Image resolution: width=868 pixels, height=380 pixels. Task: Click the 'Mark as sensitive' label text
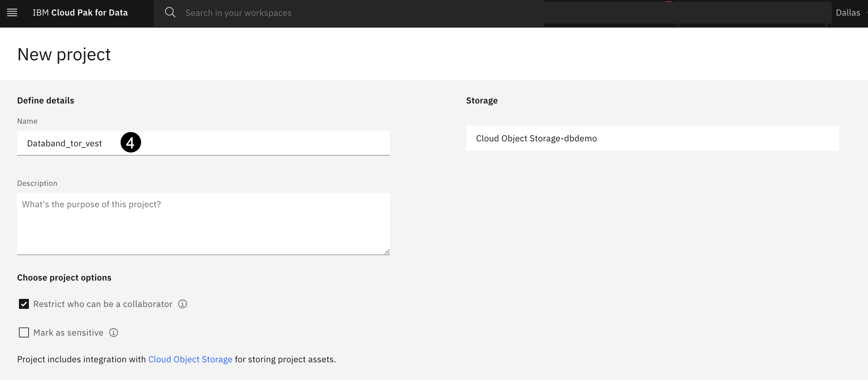69,333
